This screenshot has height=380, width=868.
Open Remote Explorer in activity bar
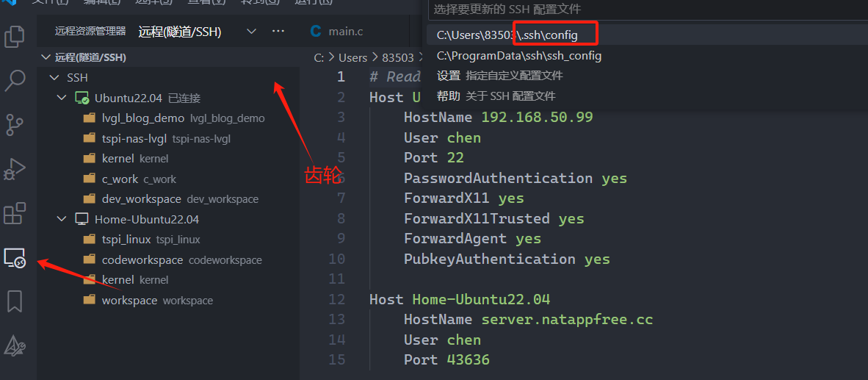tap(15, 258)
